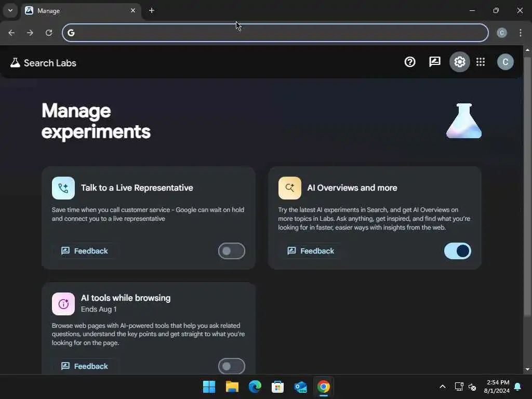This screenshot has height=399, width=532.
Task: Click the scrollbar down arrow
Action: tap(527, 369)
